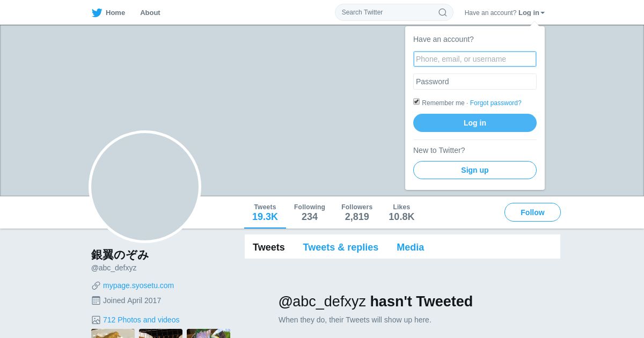
Task: Click the Twitter bird logo
Action: pyautogui.click(x=97, y=13)
